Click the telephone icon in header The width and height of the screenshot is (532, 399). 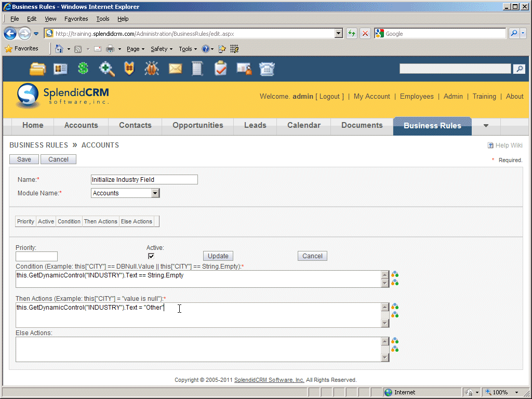pos(267,69)
